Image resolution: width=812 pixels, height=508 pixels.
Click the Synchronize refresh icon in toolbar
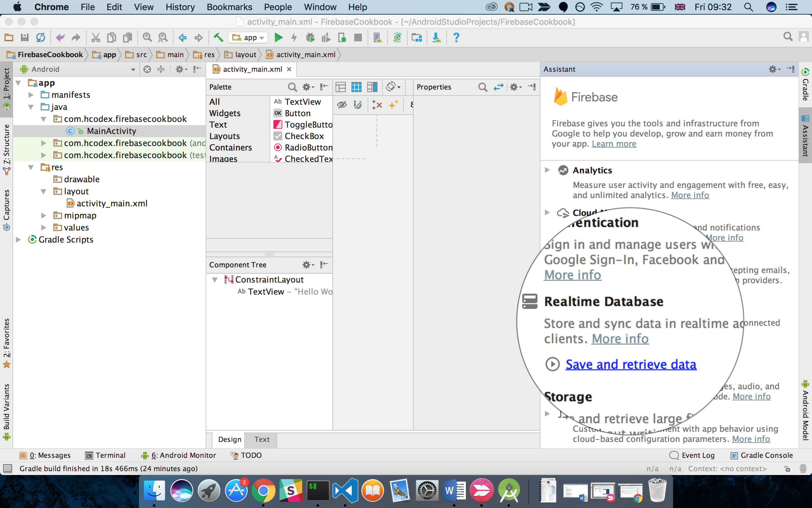[x=41, y=37]
